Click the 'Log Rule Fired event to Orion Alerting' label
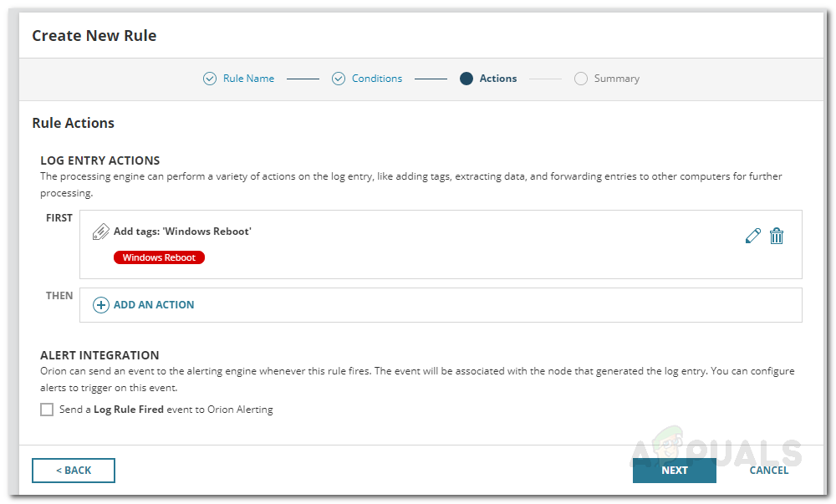 166,410
